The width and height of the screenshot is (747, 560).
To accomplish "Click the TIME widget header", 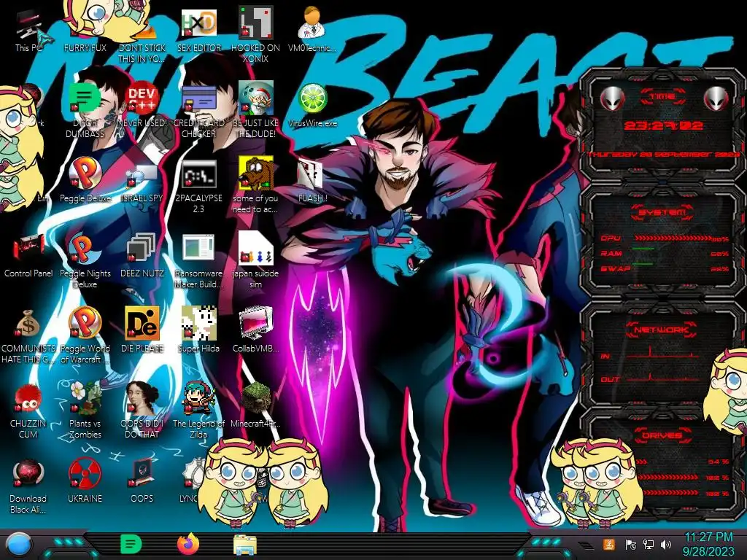I will 662,97.
